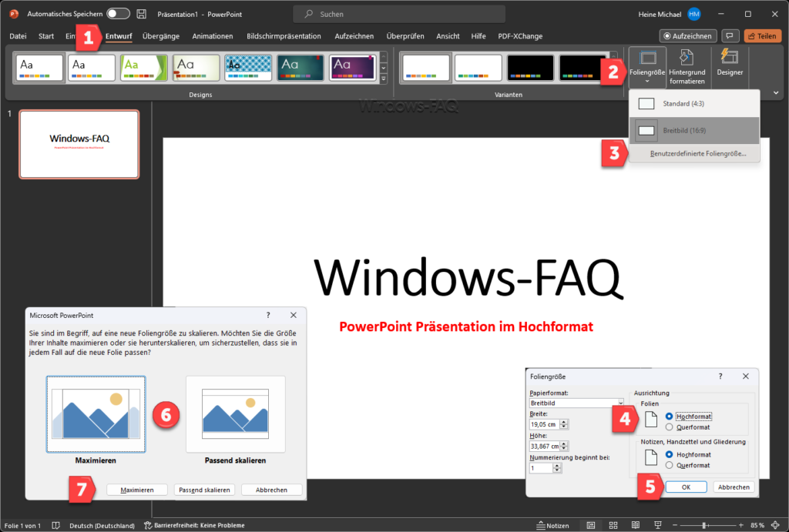This screenshot has width=789, height=532.
Task: Expand the Designs gallery more arrow
Action: (x=384, y=79)
